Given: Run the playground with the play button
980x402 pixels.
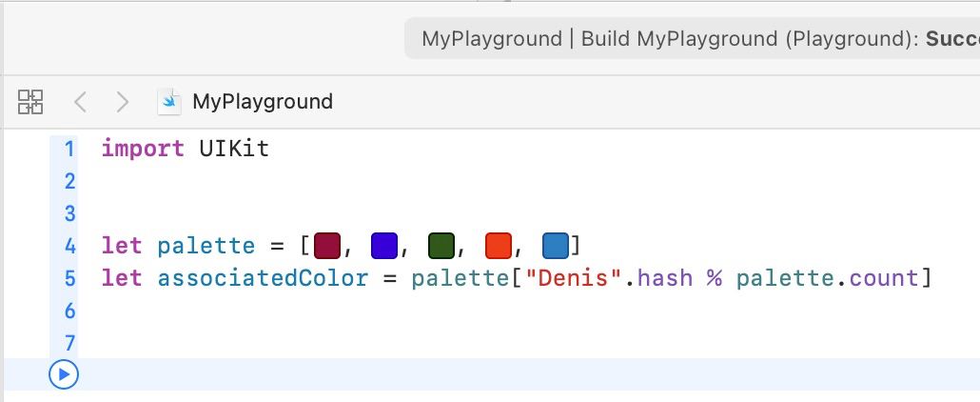Looking at the screenshot, I should point(64,374).
